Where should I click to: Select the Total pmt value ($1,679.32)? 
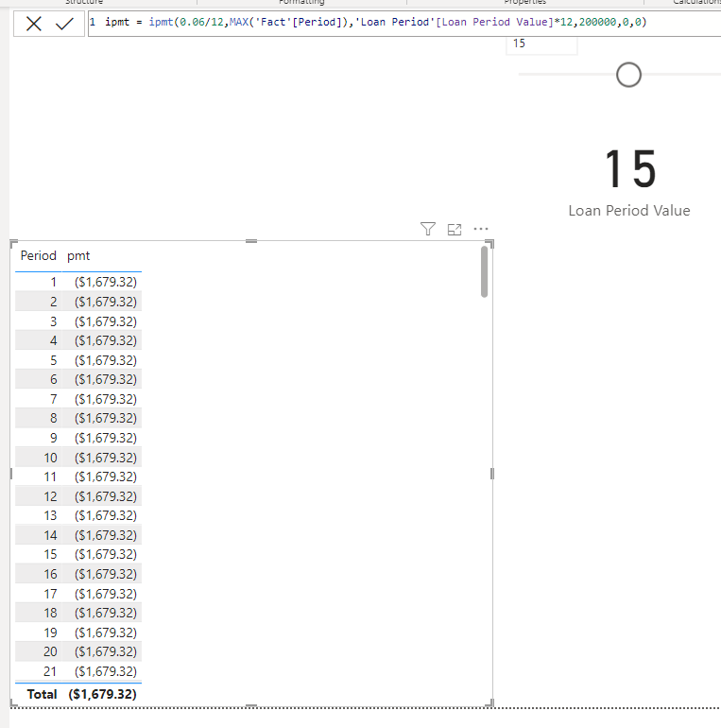tap(103, 695)
